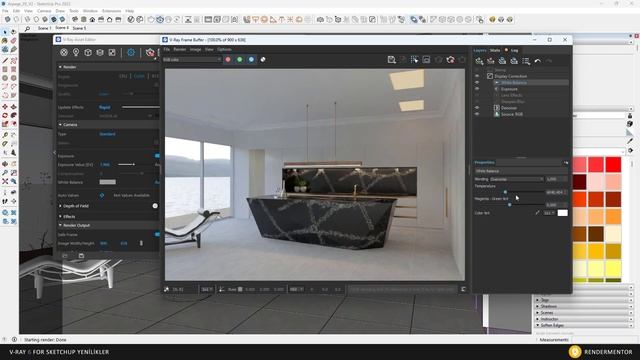Adjust the Temperature slider handle
Image resolution: width=640 pixels, height=360 pixels.
505,192
